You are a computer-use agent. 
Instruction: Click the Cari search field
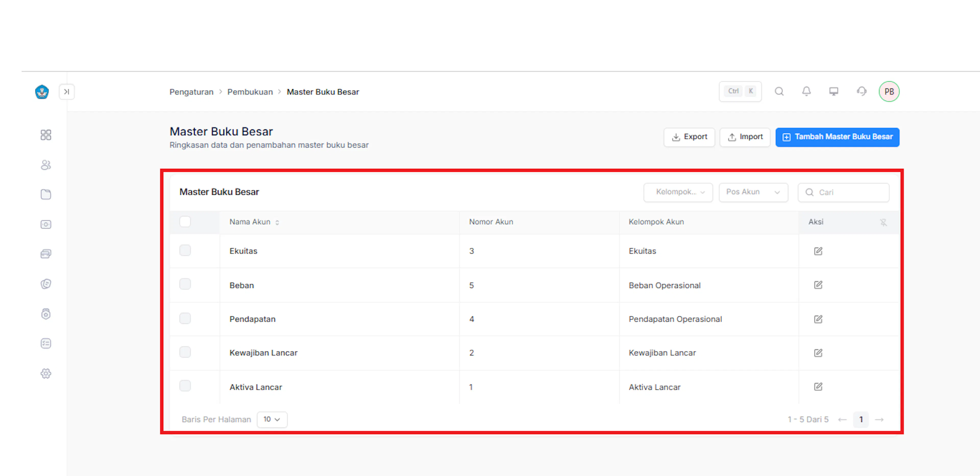click(x=843, y=192)
